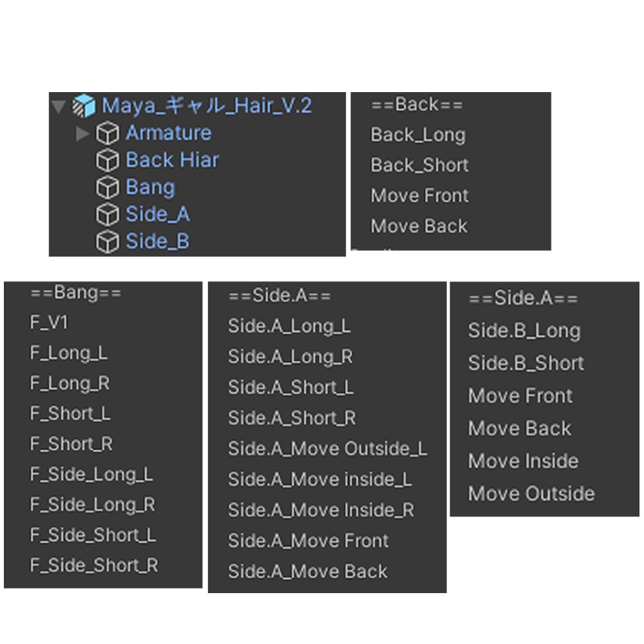
Task: Choose Back_Long in the Back list
Action: [418, 135]
